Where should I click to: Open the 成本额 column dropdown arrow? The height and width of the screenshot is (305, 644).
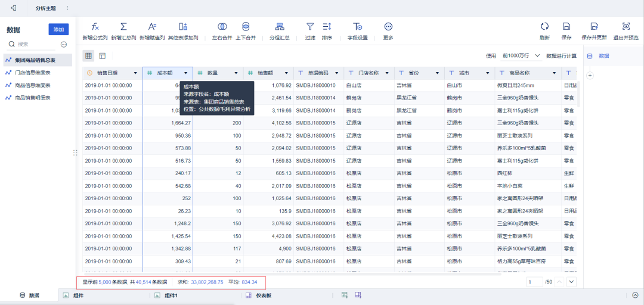tap(186, 73)
